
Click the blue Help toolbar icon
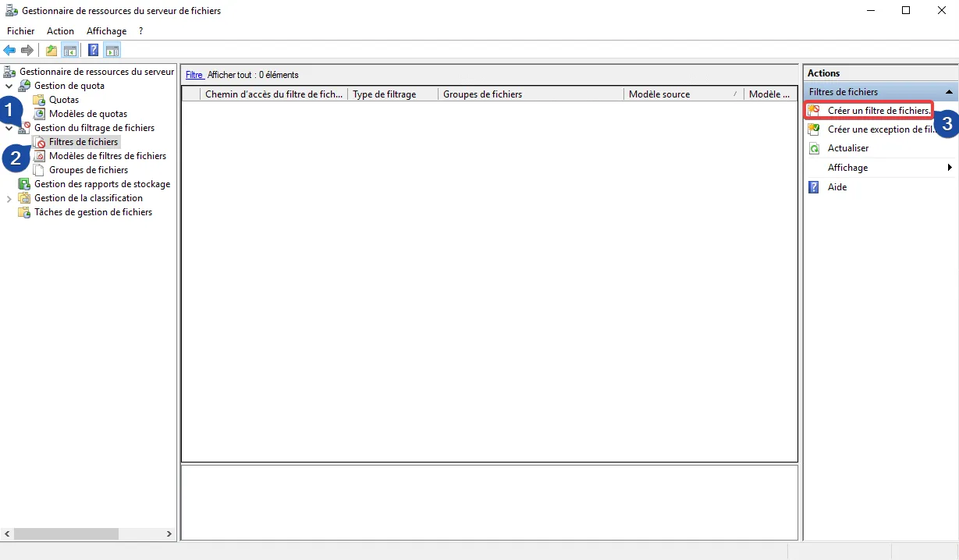[93, 51]
